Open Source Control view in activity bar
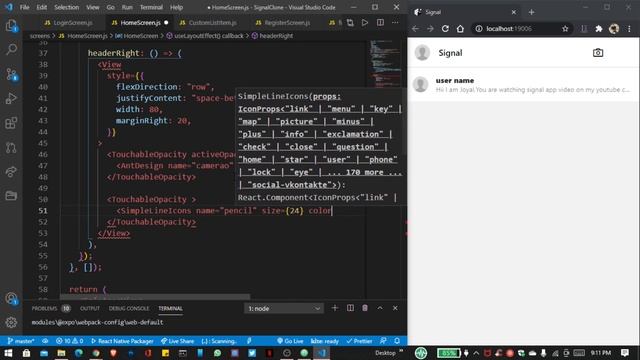 tap(11, 74)
